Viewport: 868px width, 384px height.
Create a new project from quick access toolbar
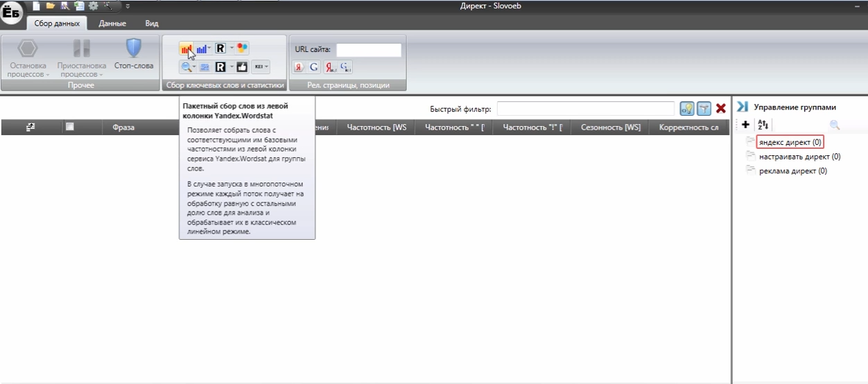[x=37, y=6]
